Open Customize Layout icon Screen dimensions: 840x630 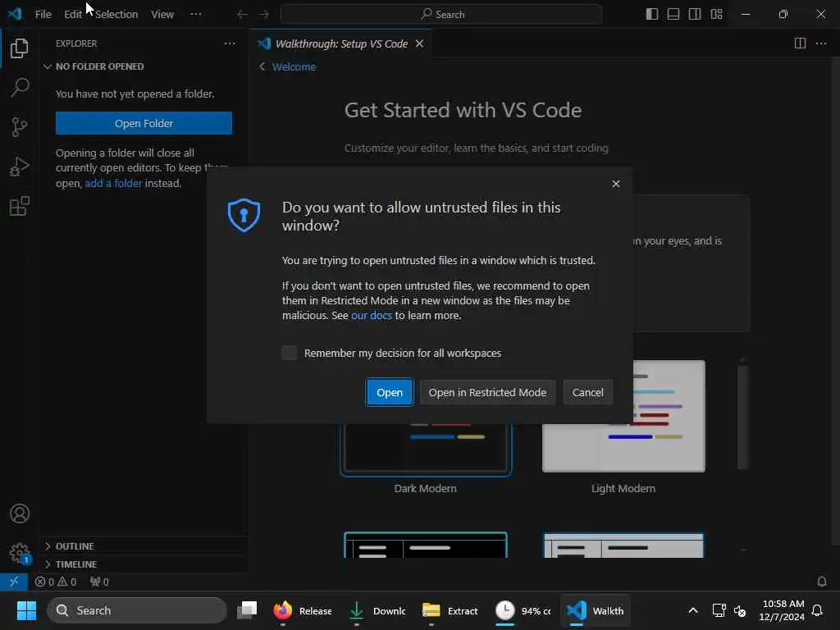pyautogui.click(x=716, y=14)
